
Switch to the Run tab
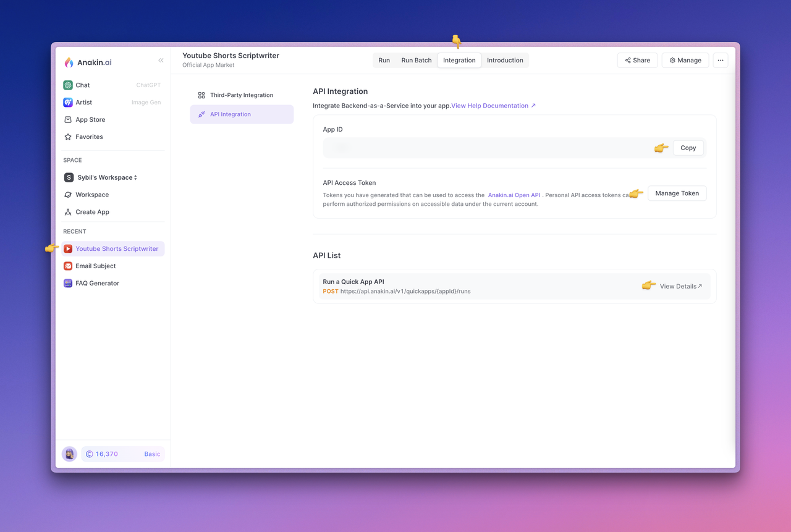(384, 61)
